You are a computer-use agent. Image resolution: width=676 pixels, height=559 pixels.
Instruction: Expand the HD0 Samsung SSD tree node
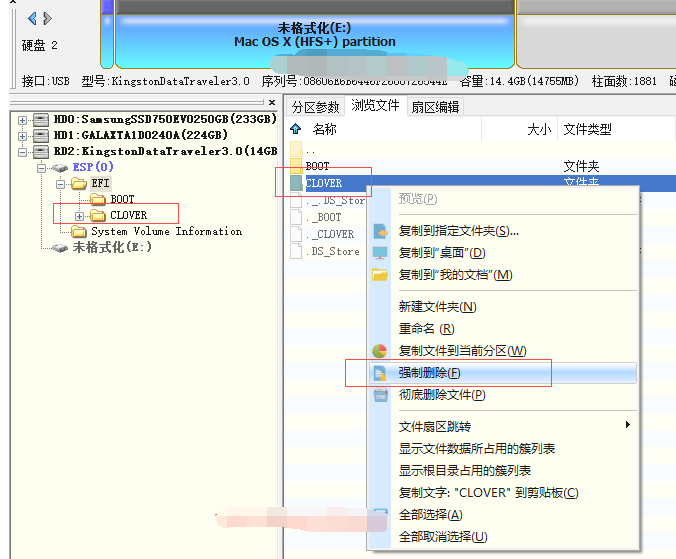pos(24,119)
